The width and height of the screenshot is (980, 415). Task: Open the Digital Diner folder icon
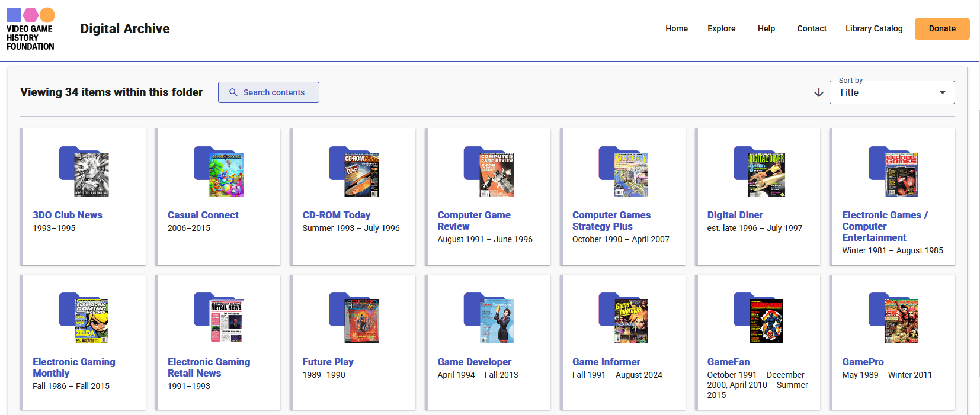point(758,172)
